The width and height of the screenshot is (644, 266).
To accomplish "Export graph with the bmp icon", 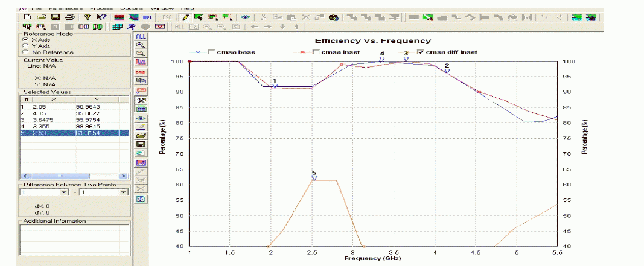I will point(141,72).
